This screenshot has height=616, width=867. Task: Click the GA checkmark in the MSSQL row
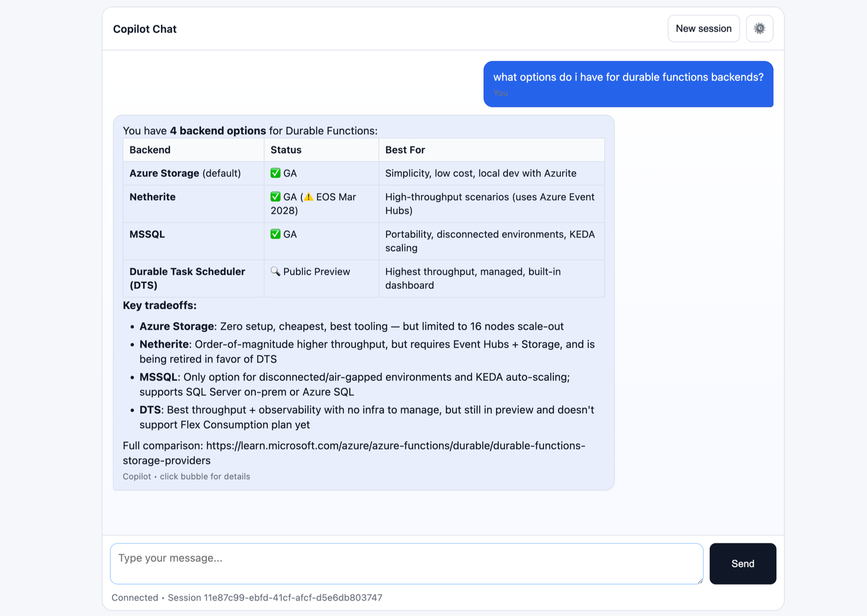click(275, 234)
